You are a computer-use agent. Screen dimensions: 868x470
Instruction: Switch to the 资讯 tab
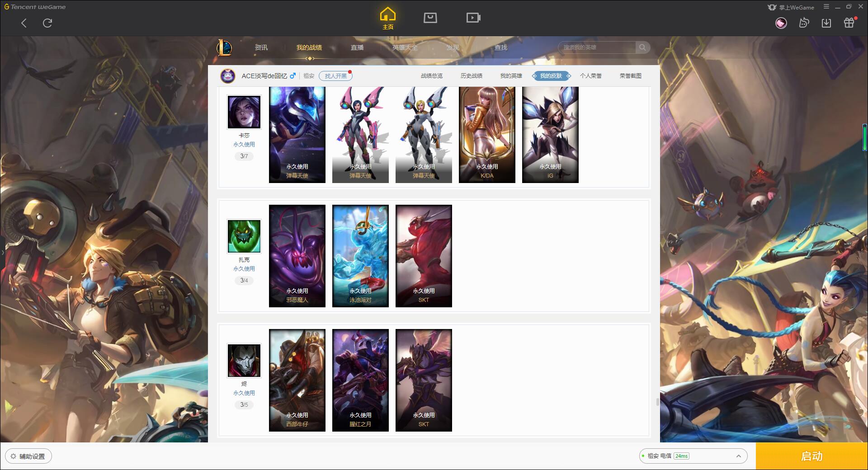[261, 47]
